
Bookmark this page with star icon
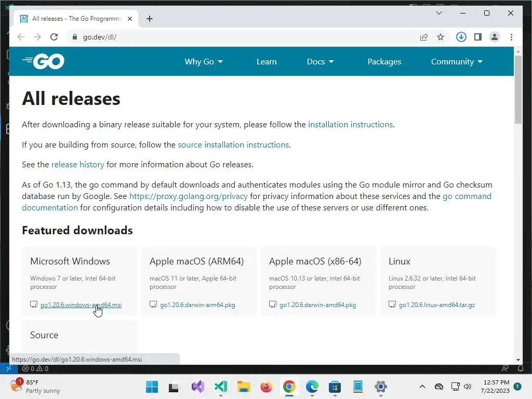click(441, 37)
